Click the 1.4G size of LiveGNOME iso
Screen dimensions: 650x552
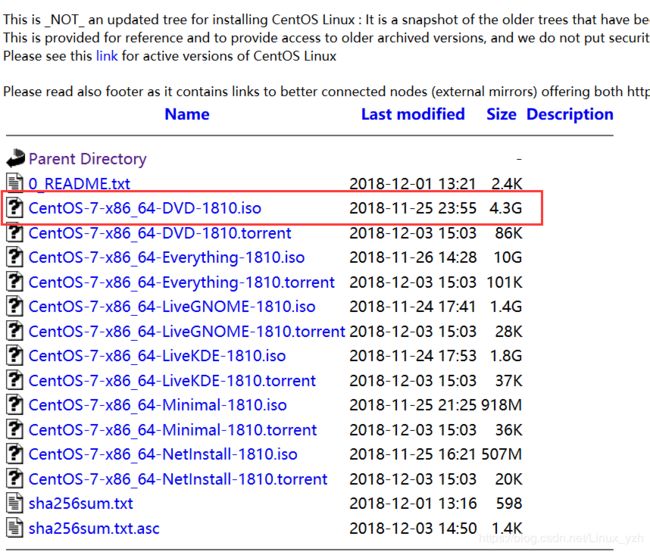click(506, 307)
